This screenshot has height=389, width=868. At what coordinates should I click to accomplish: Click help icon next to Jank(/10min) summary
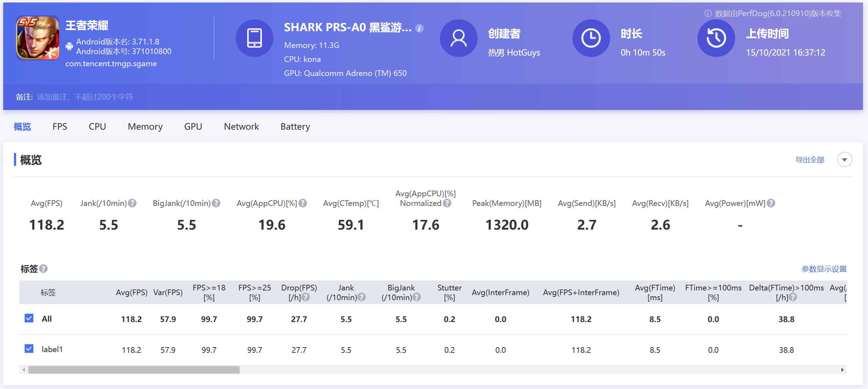[132, 203]
